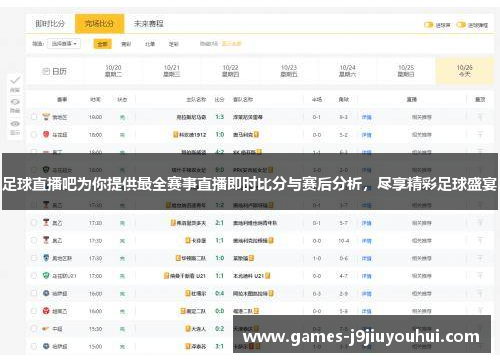
Task: Click the upper eye icon (隐藏) in the left sidebar
Action: point(15,102)
